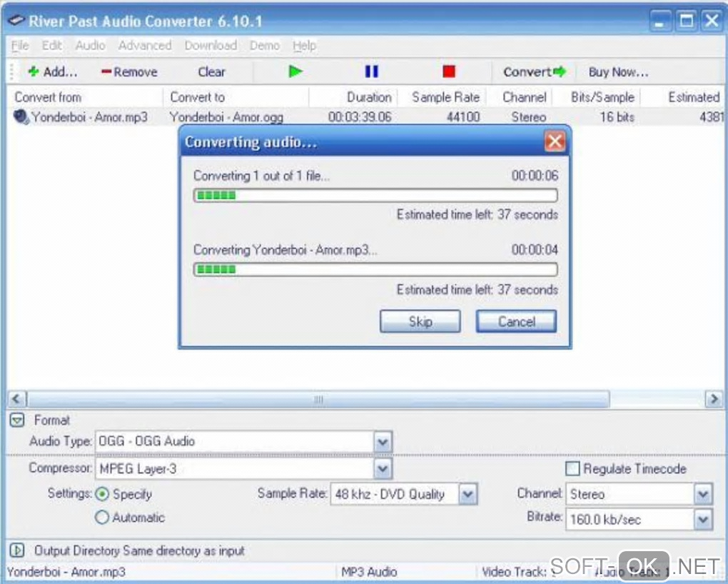Open the Compressor dropdown arrow

coord(383,468)
